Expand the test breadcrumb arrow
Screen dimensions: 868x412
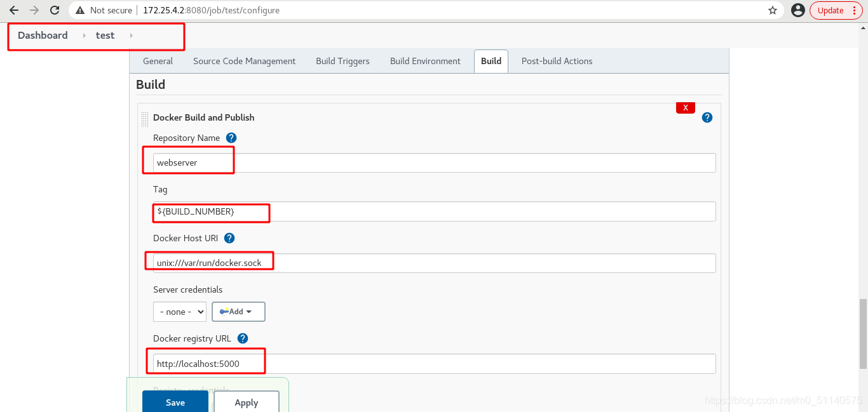[131, 36]
